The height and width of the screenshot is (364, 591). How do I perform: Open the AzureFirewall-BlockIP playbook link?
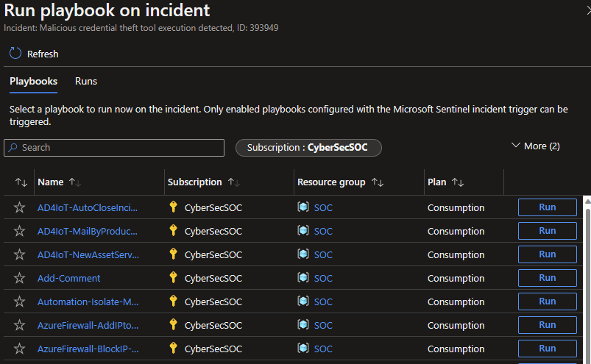[x=88, y=349]
